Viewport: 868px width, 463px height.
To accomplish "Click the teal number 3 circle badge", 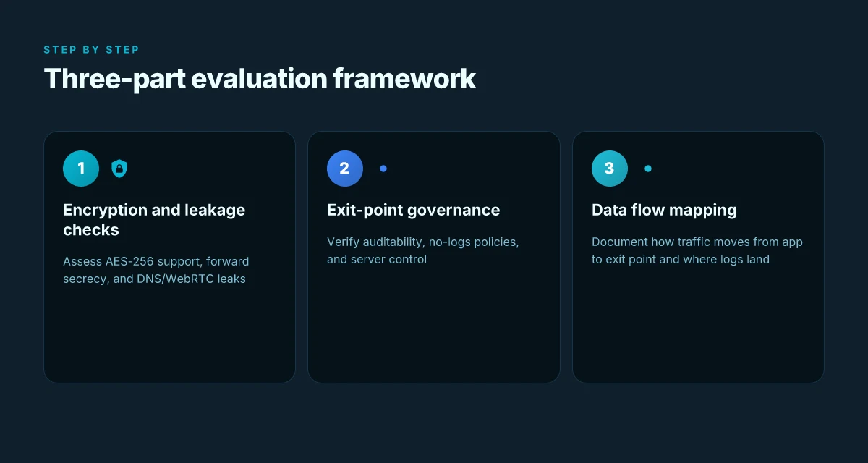I will coord(610,169).
